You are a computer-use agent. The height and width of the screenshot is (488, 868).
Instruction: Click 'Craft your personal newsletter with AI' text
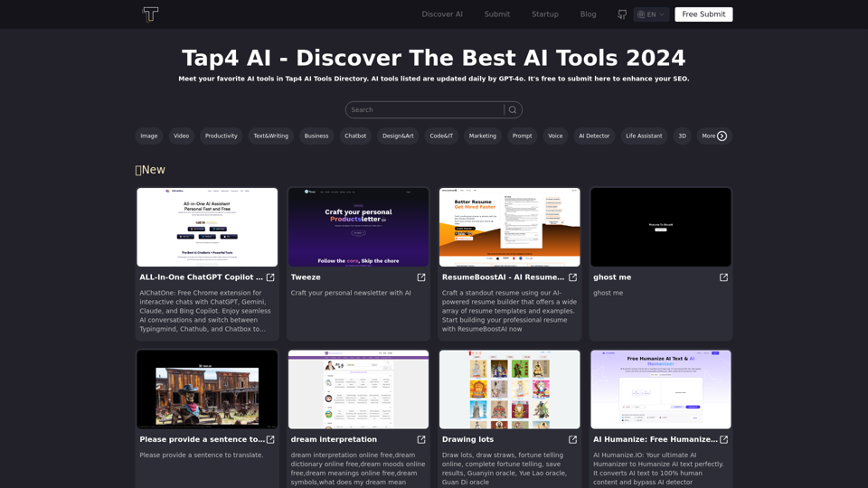351,293
